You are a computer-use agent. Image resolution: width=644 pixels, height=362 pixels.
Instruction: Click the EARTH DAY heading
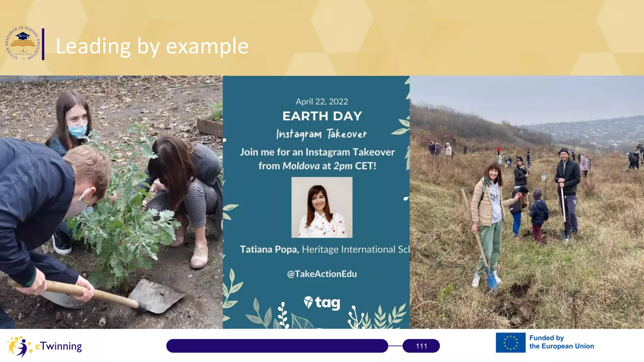point(322,116)
